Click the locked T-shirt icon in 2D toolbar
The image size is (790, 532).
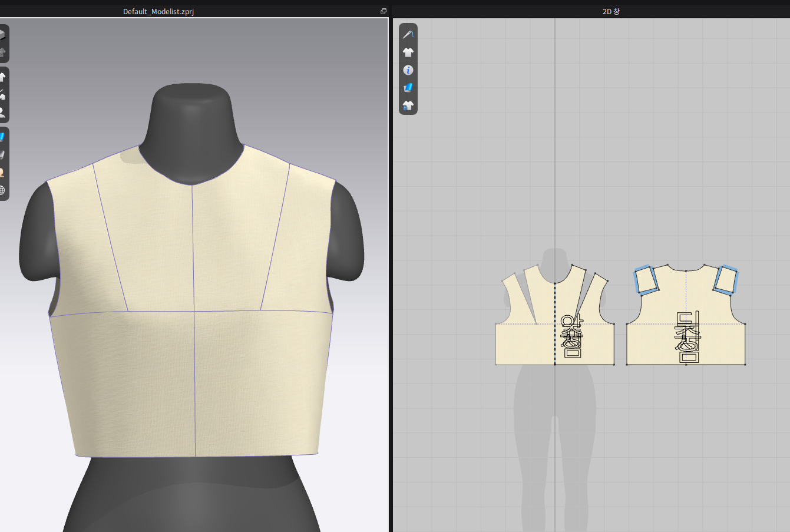pyautogui.click(x=408, y=105)
